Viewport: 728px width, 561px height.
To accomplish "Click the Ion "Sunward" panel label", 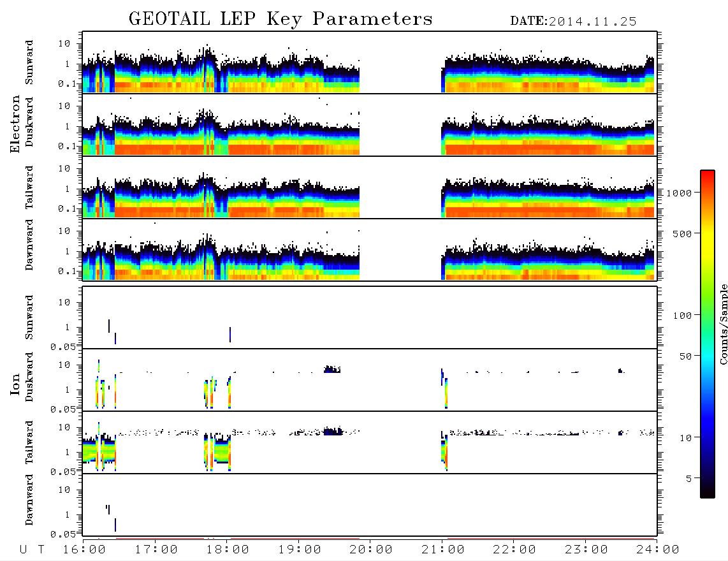I will click(29, 317).
